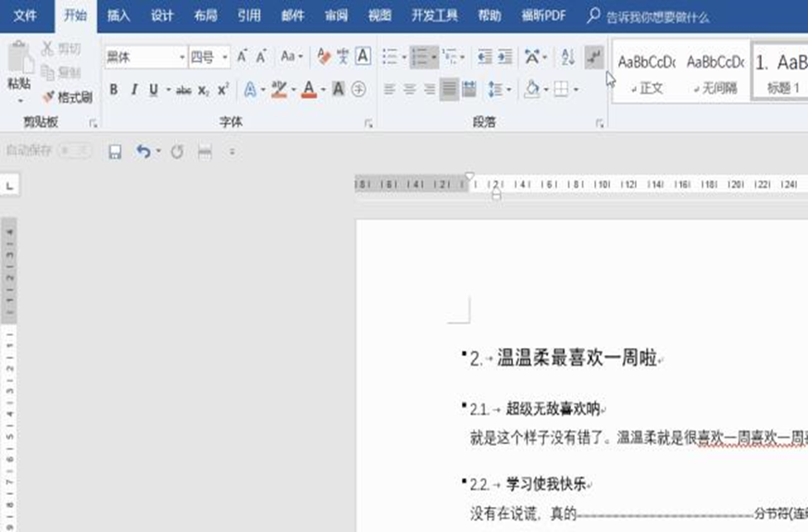Apply superscript formatting
808x532 pixels.
[223, 90]
